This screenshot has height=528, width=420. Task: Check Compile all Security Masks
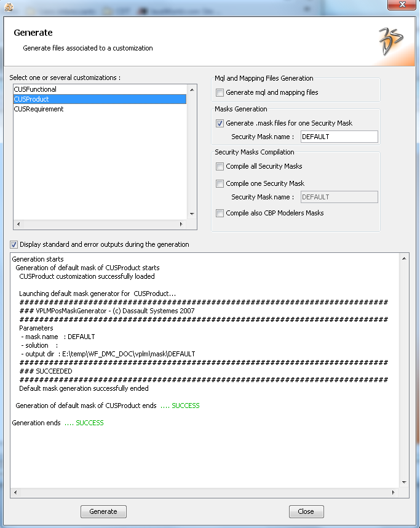point(220,166)
